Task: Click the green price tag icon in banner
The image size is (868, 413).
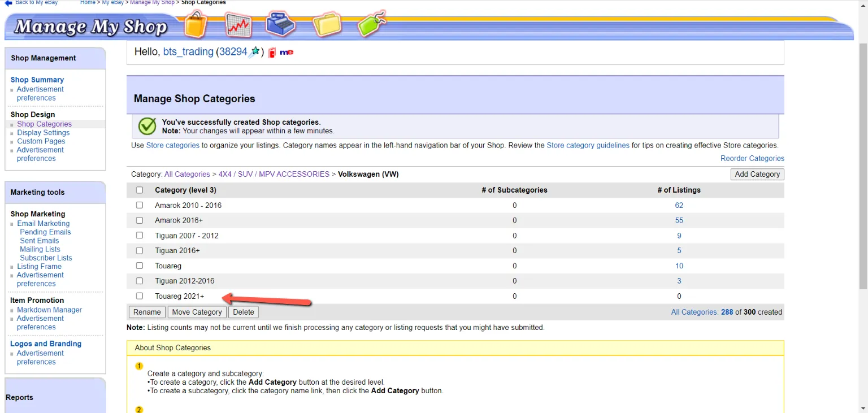Action: pos(372,23)
